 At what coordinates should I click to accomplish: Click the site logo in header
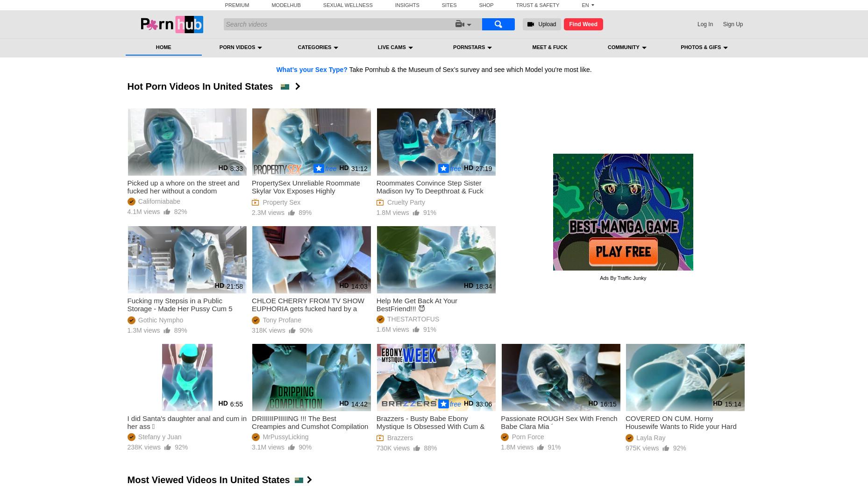click(x=172, y=24)
